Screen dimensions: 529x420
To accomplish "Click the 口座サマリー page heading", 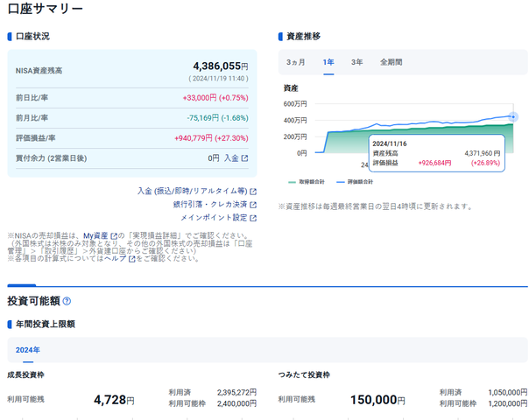I will point(46,9).
